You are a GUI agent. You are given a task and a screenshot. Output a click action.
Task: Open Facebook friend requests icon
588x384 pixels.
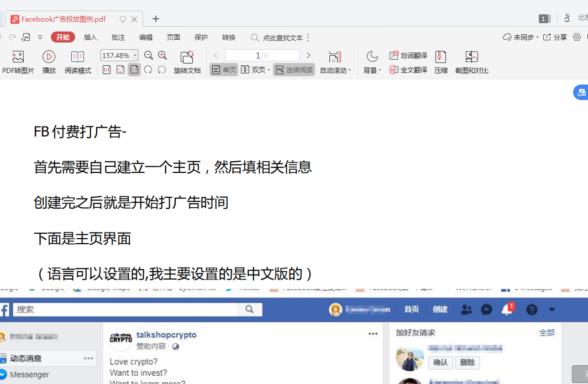pos(466,310)
